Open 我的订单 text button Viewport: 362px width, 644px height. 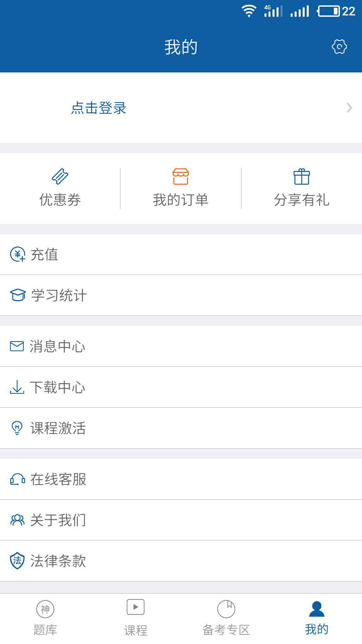pyautogui.click(x=181, y=200)
